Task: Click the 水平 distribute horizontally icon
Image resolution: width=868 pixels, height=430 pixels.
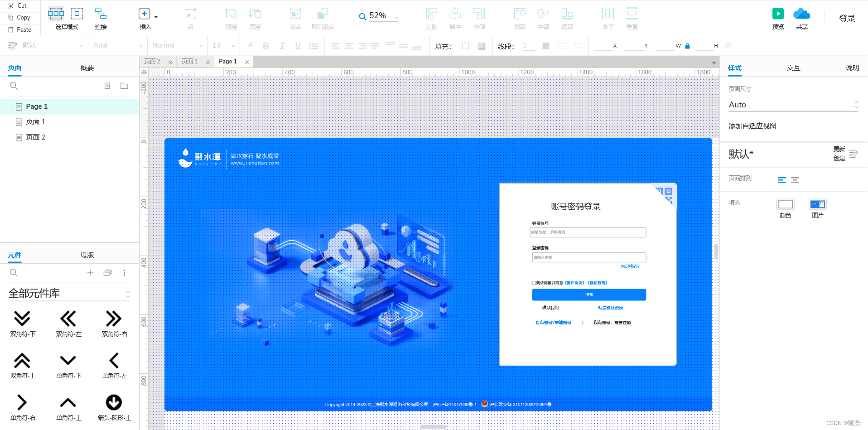Action: [608, 14]
